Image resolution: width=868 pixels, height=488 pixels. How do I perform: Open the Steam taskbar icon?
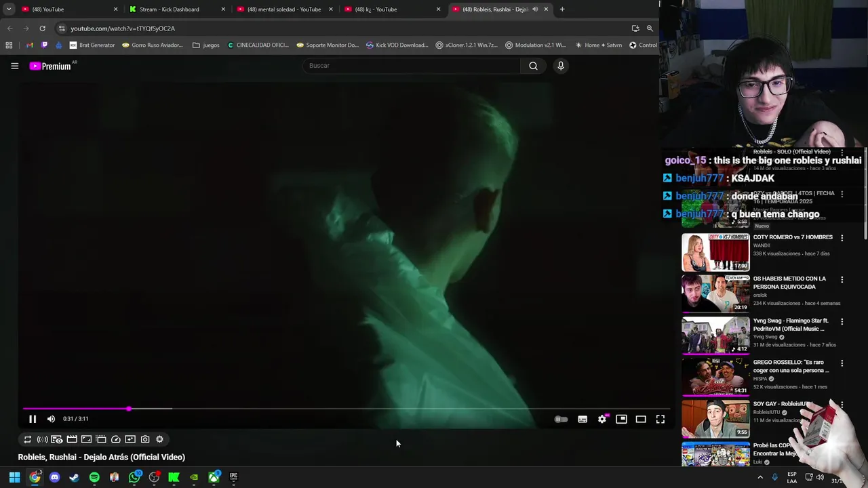pyautogui.click(x=74, y=477)
